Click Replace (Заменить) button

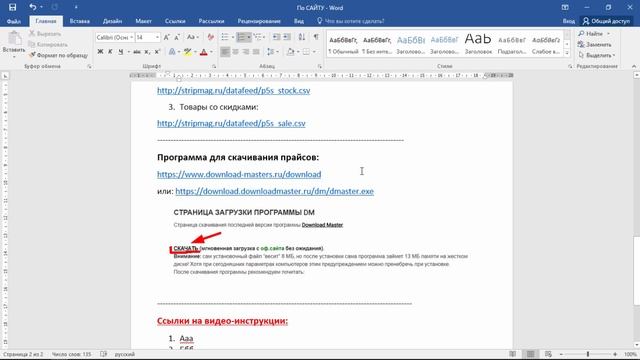click(x=595, y=44)
